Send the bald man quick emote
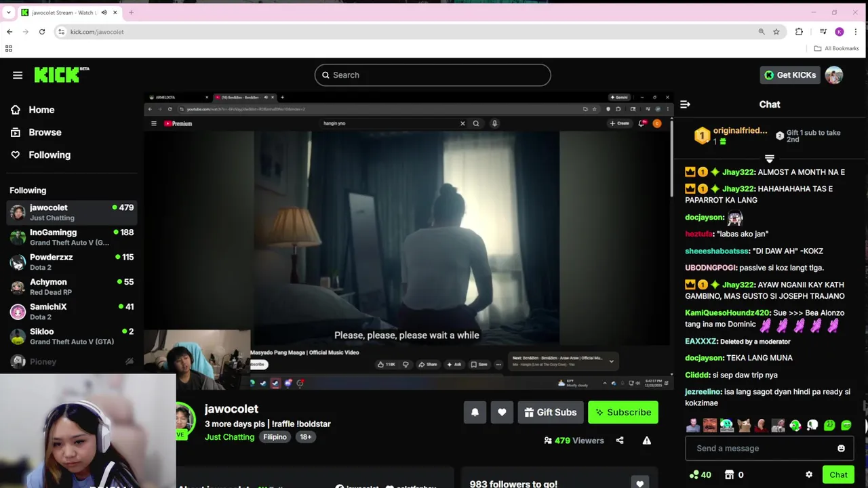Viewport: 868px width, 488px height. (761, 426)
